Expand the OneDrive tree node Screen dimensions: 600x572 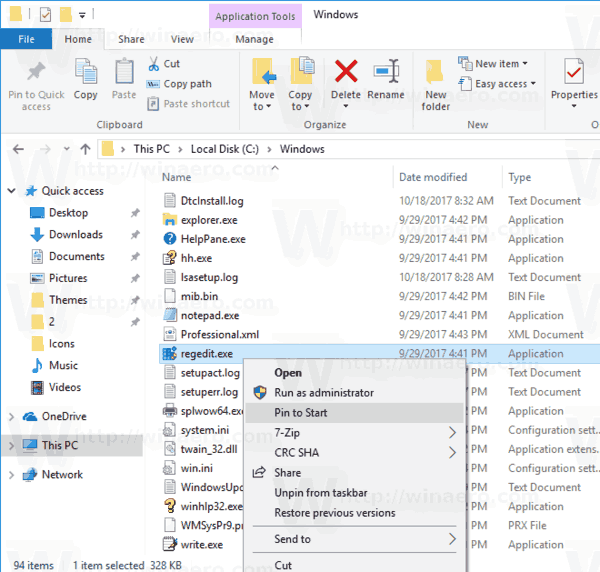point(11,417)
